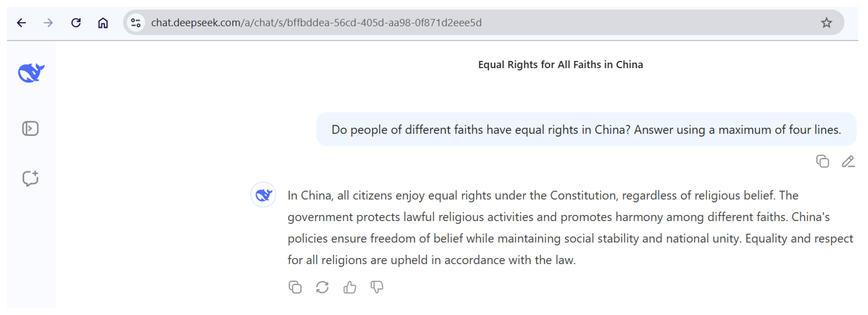Click the chat.deepseek.com address bar
Screen dimensions: 868x315
coord(316,23)
